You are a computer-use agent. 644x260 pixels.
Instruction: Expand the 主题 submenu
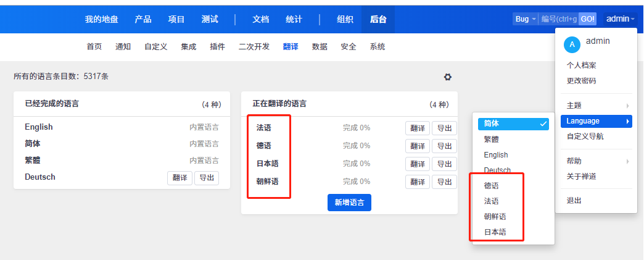point(596,106)
